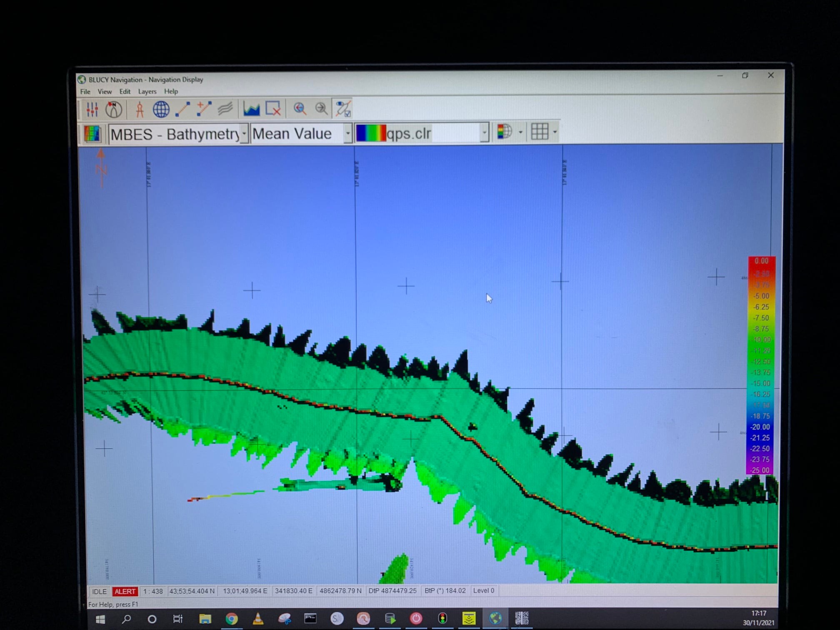Click the depth color scale legend
840x630 pixels.
point(761,365)
